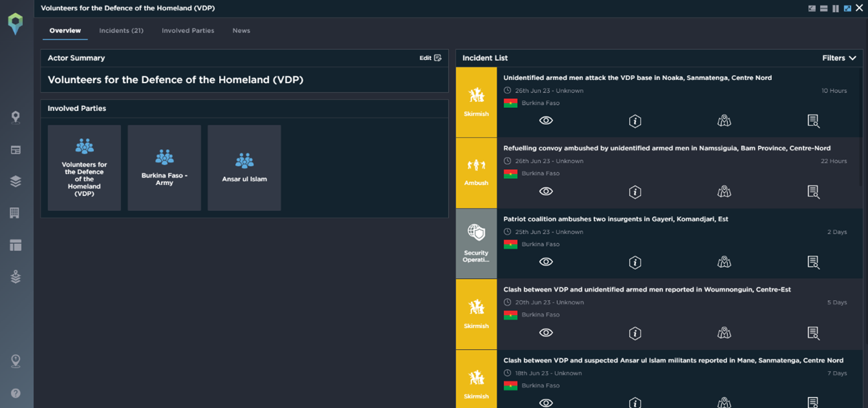The width and height of the screenshot is (868, 408).
Task: Open report details for Woumnonguin clash
Action: (813, 333)
